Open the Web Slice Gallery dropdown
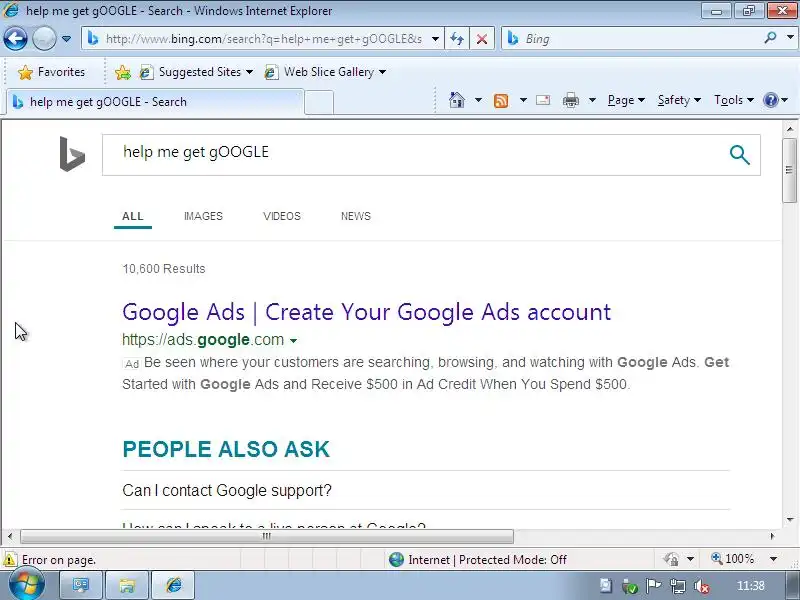The height and width of the screenshot is (600, 800). tap(325, 72)
